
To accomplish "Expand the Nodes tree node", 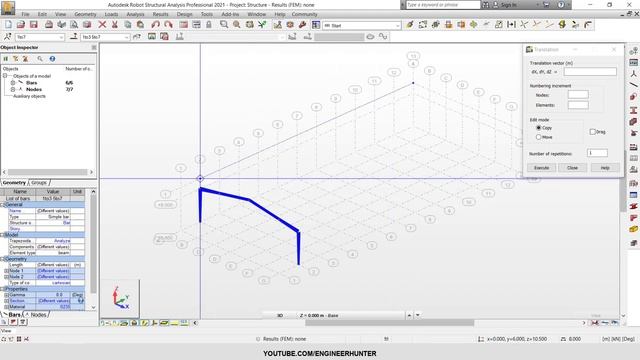I will click(x=13, y=89).
